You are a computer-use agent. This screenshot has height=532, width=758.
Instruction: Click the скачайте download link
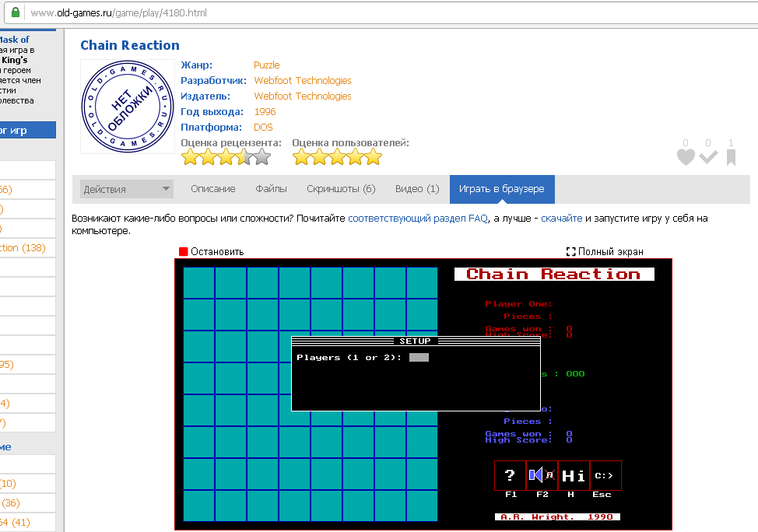561,218
